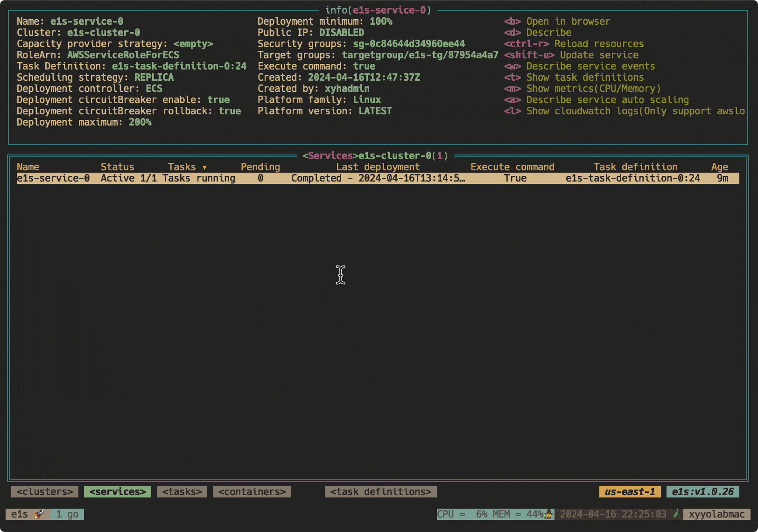Image resolution: width=758 pixels, height=532 pixels.
Task: Switch to the tasks tab
Action: [x=182, y=492]
